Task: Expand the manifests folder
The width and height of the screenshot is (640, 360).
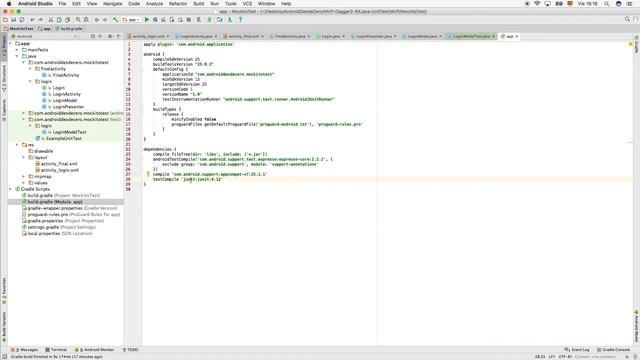Action: tap(17, 50)
